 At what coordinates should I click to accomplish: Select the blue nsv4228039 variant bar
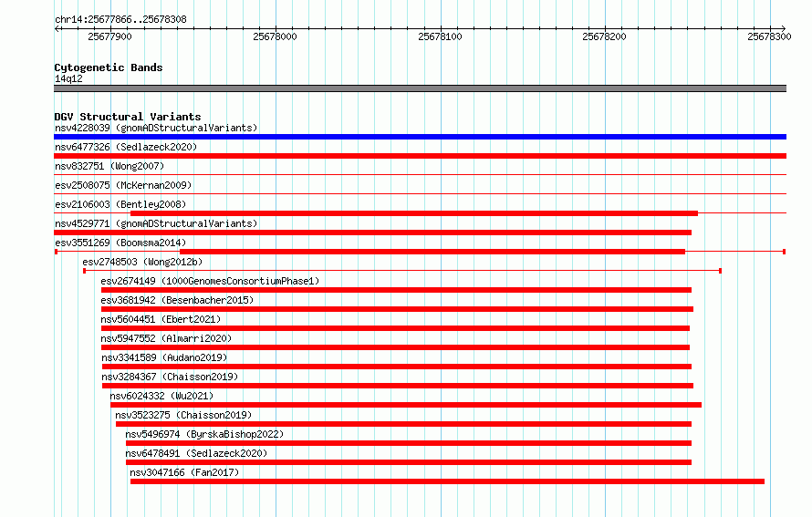pyautogui.click(x=420, y=137)
